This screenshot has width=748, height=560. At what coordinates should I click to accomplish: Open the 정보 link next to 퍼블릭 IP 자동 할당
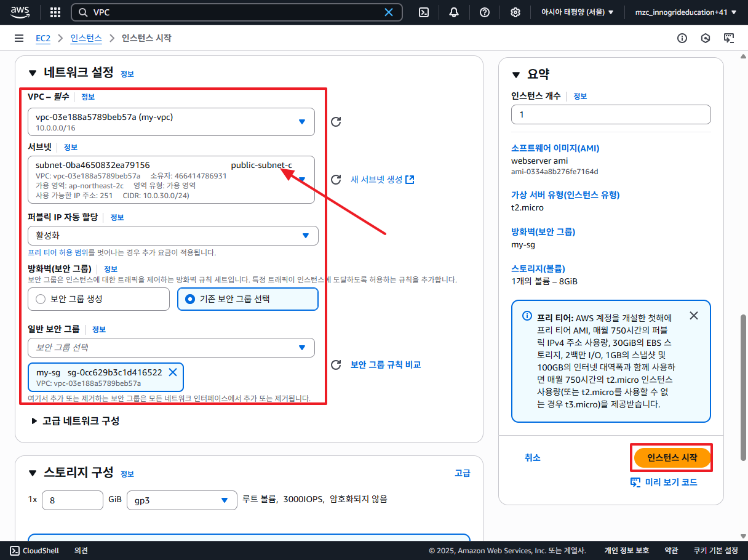point(117,217)
